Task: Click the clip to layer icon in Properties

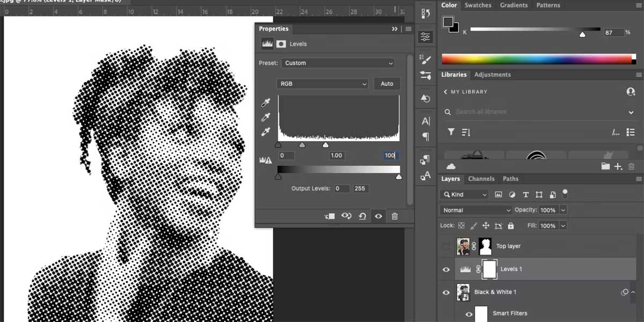Action: pyautogui.click(x=330, y=216)
